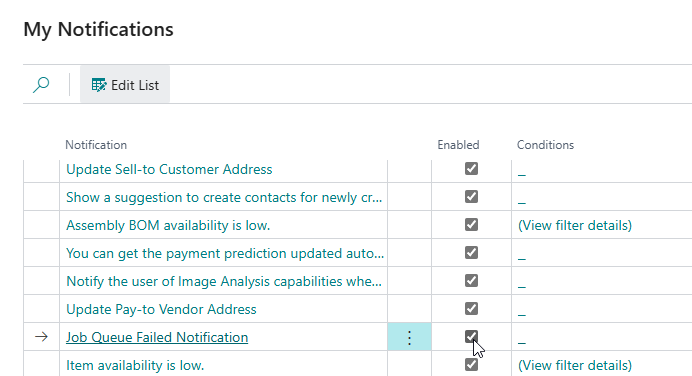Open payment prediction updated auto notification
This screenshot has width=692, height=376.
click(x=225, y=253)
